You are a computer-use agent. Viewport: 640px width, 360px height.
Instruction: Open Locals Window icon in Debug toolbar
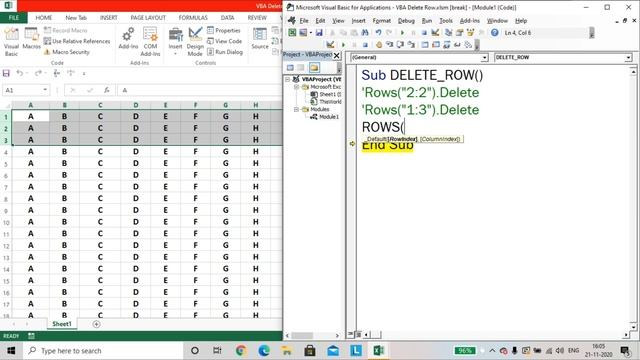tap(424, 44)
